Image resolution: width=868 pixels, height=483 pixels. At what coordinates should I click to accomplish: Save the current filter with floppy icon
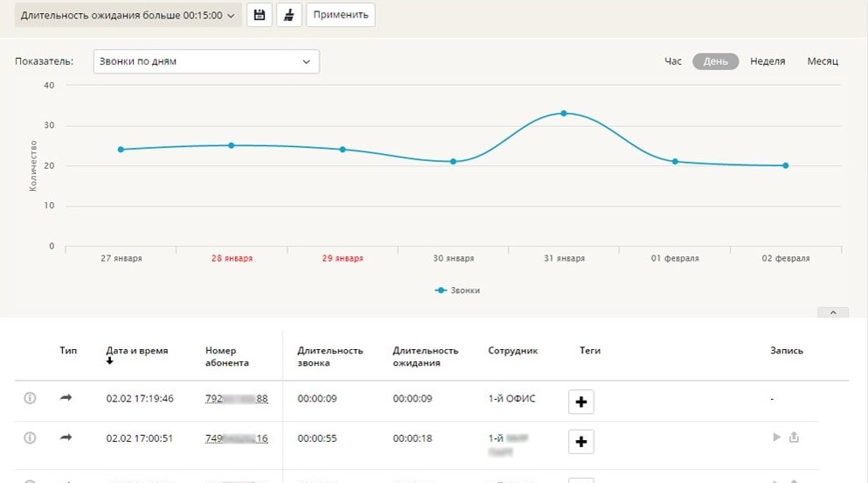pos(260,15)
